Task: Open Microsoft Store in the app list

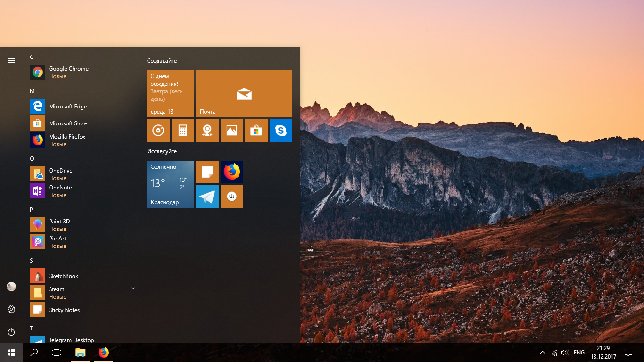Action: 83,123
